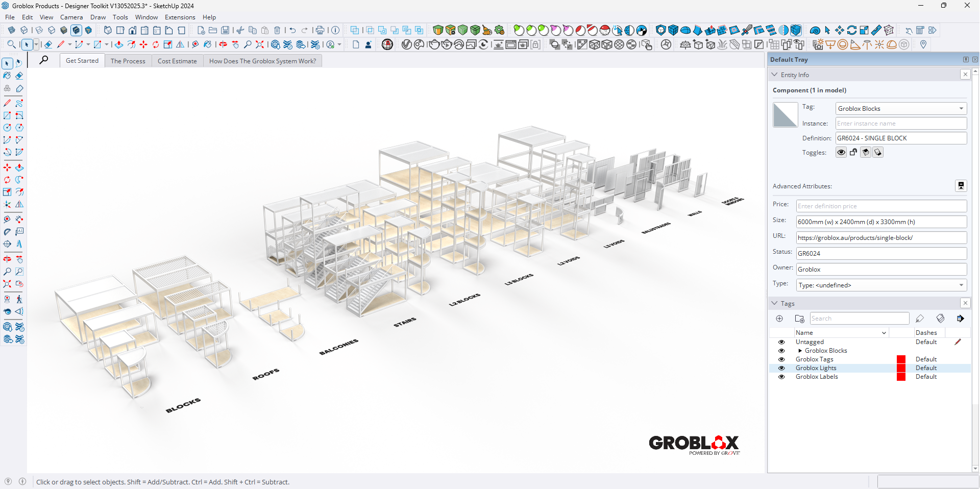The width and height of the screenshot is (980, 489).
Task: Click the blue spiral shell icon
Action: click(x=815, y=30)
